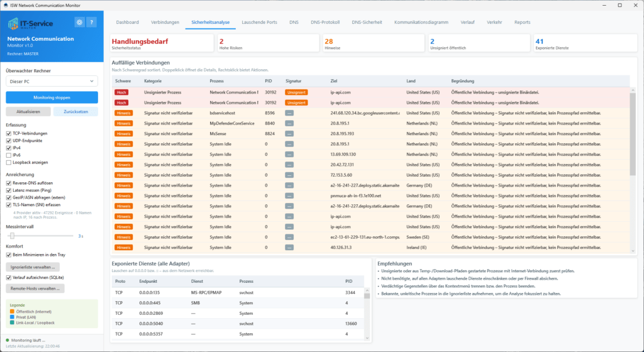Open settings via the gear icon
Screen dimensions: 644x352
[x=80, y=22]
